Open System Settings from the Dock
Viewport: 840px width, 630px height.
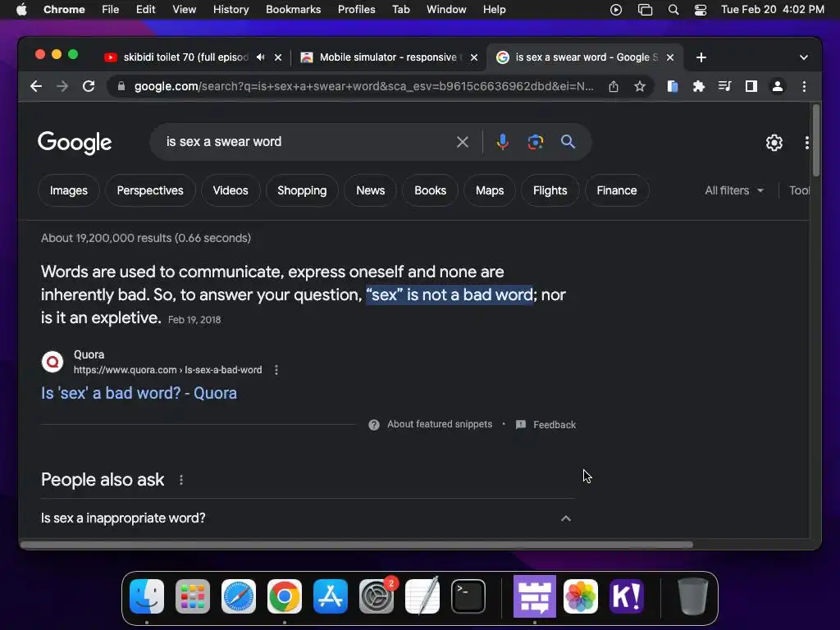click(376, 596)
